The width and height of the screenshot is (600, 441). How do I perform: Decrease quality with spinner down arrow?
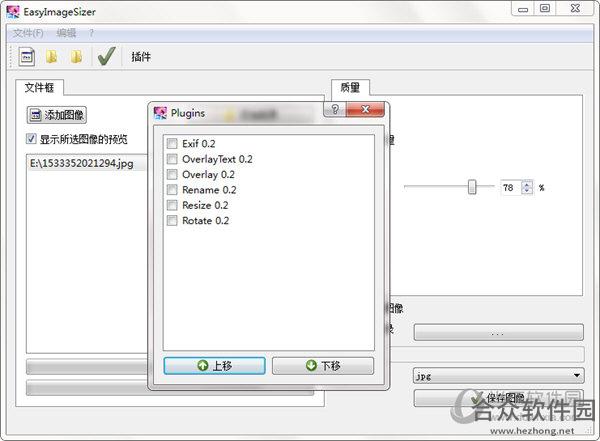click(527, 191)
